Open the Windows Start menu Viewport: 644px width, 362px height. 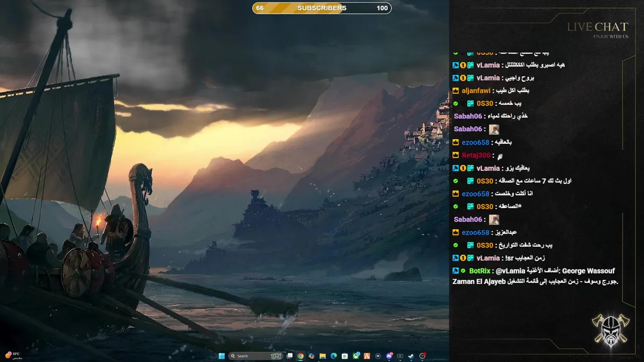click(221, 356)
